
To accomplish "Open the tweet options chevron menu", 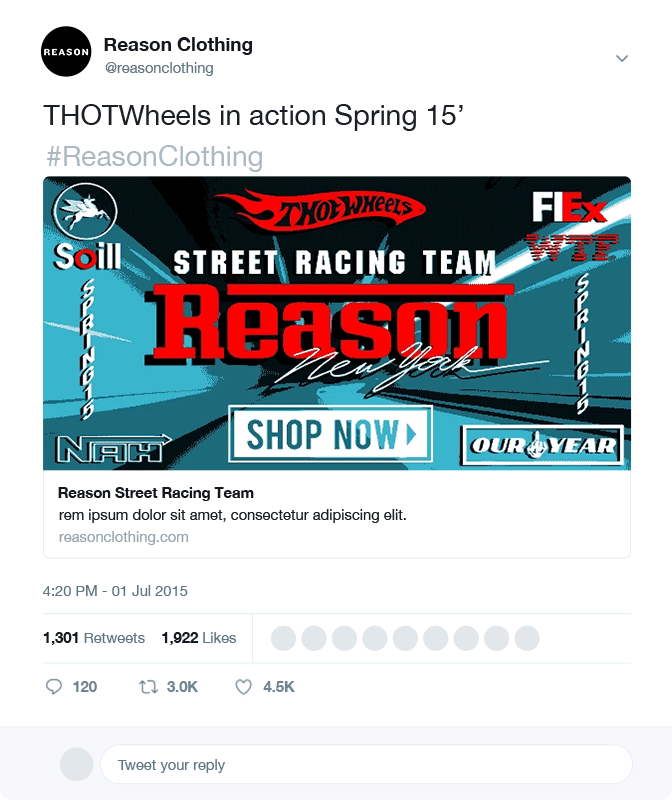I will click(x=621, y=58).
